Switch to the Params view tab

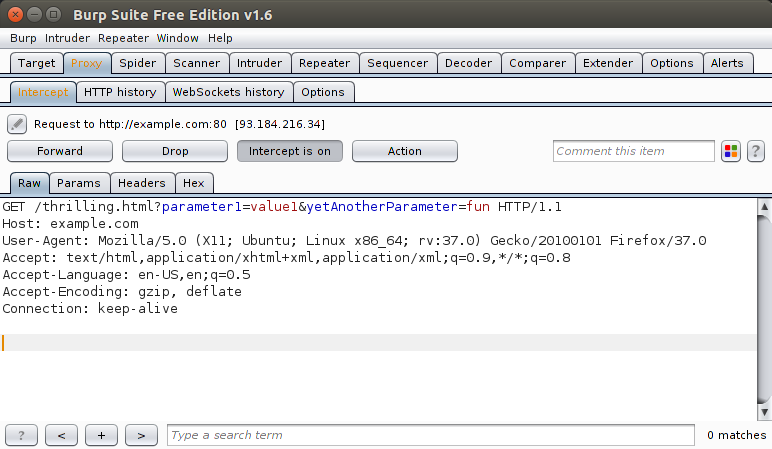[79, 183]
